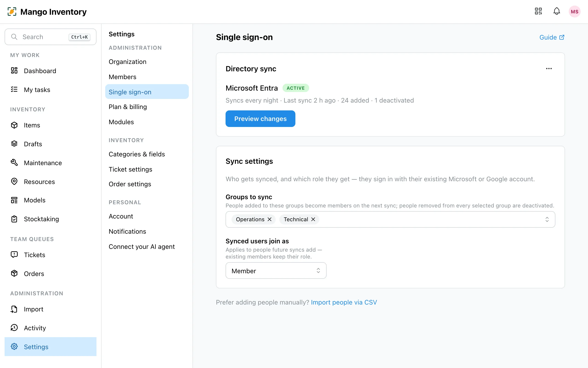This screenshot has height=368, width=588.
Task: Click the Preview changes button
Action: (x=260, y=119)
